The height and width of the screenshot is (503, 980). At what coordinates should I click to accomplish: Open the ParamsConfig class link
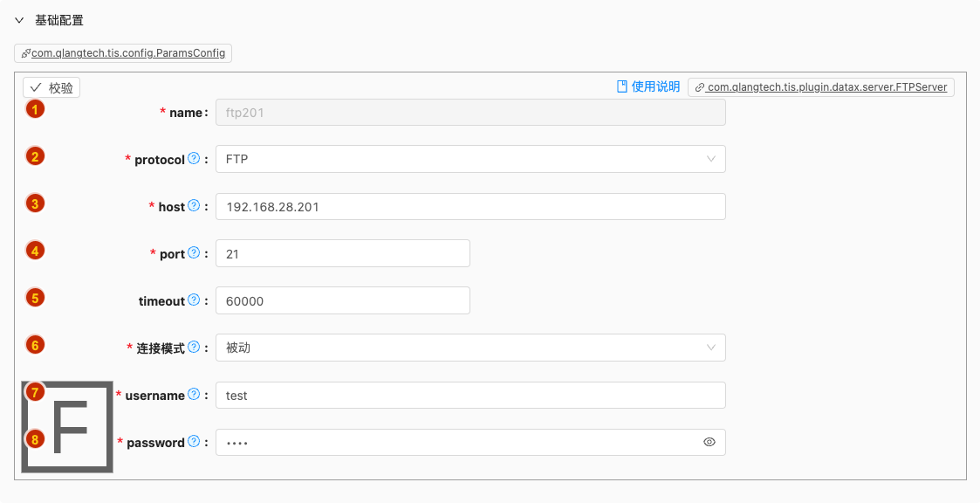click(x=123, y=53)
